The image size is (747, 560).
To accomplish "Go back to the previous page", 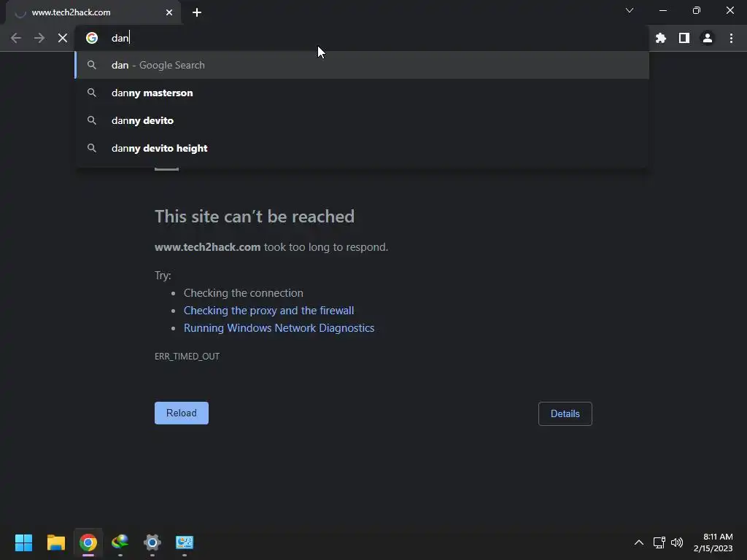I will point(16,38).
